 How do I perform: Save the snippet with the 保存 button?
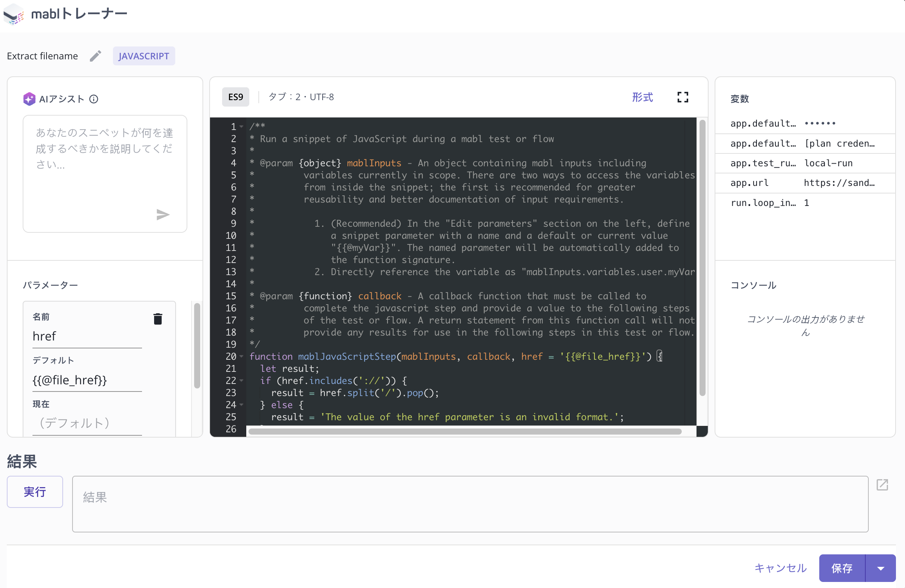coord(843,568)
